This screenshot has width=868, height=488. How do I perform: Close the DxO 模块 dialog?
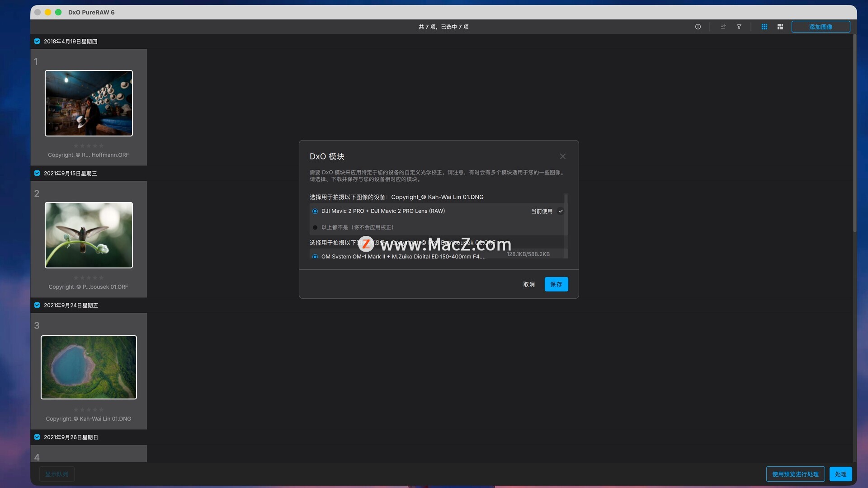tap(563, 156)
